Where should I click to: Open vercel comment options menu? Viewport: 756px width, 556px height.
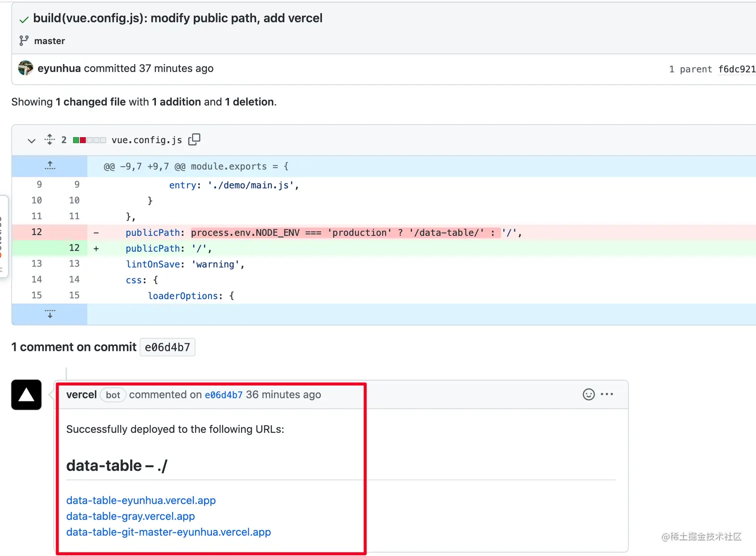pyautogui.click(x=607, y=394)
